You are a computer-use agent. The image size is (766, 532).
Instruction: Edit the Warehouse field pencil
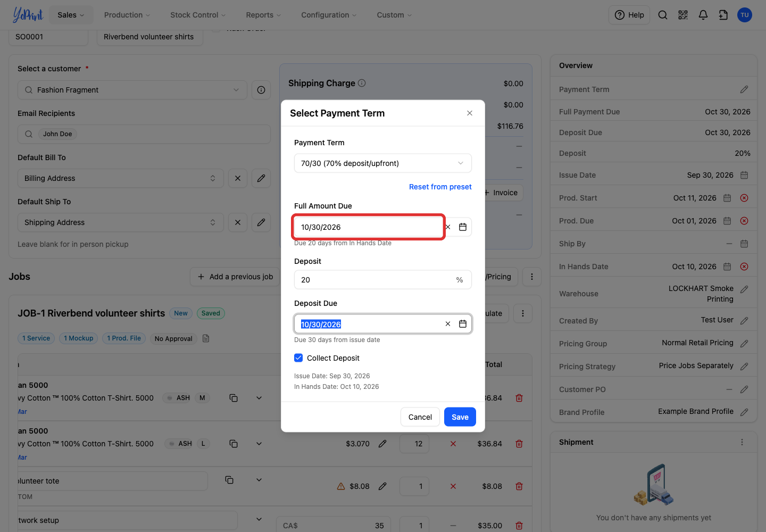(x=744, y=289)
